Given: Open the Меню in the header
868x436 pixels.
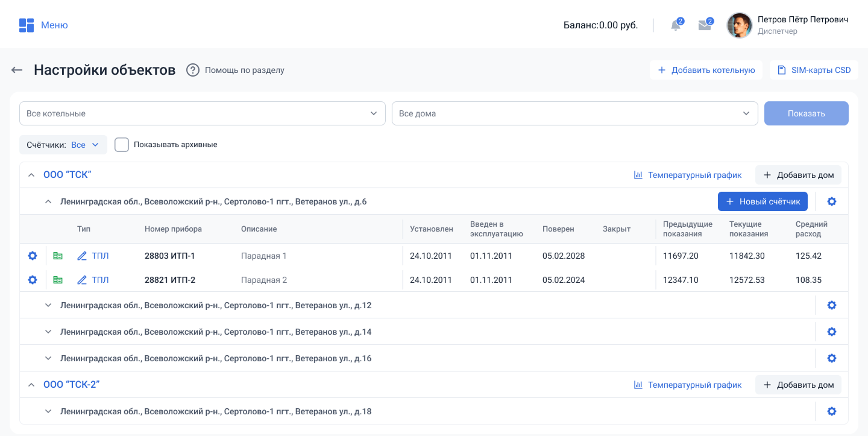Looking at the screenshot, I should point(43,25).
